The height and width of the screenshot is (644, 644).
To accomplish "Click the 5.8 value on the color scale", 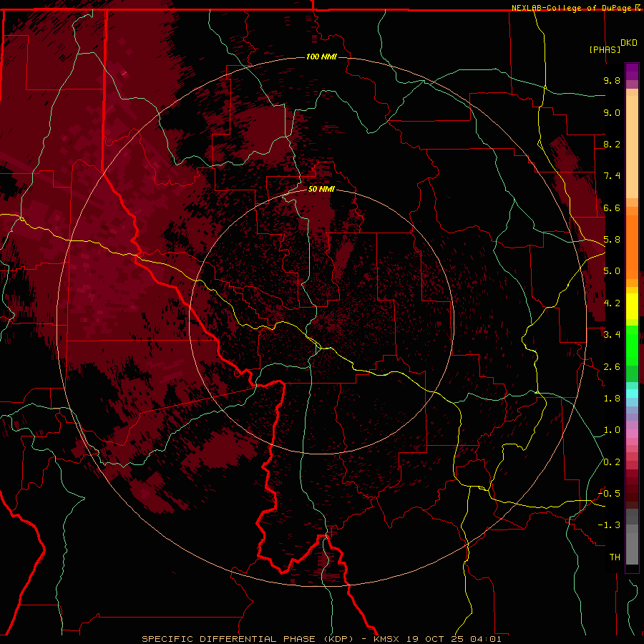I will (x=612, y=240).
